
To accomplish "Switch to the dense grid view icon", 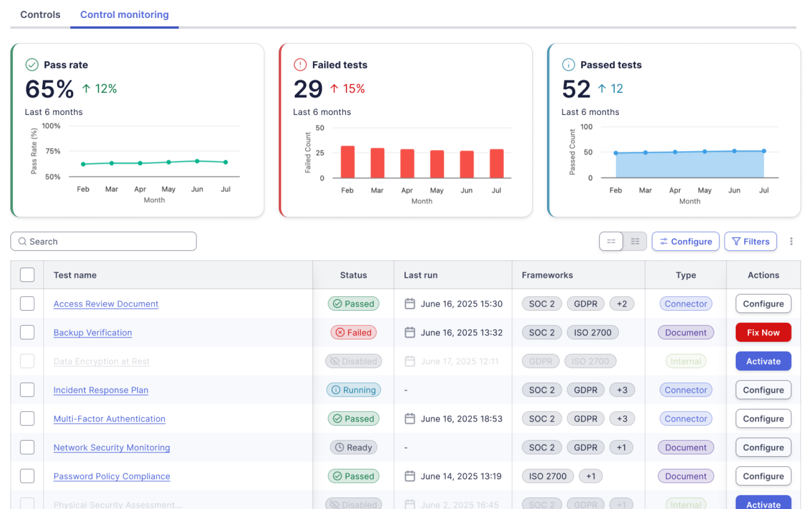I will click(x=634, y=241).
